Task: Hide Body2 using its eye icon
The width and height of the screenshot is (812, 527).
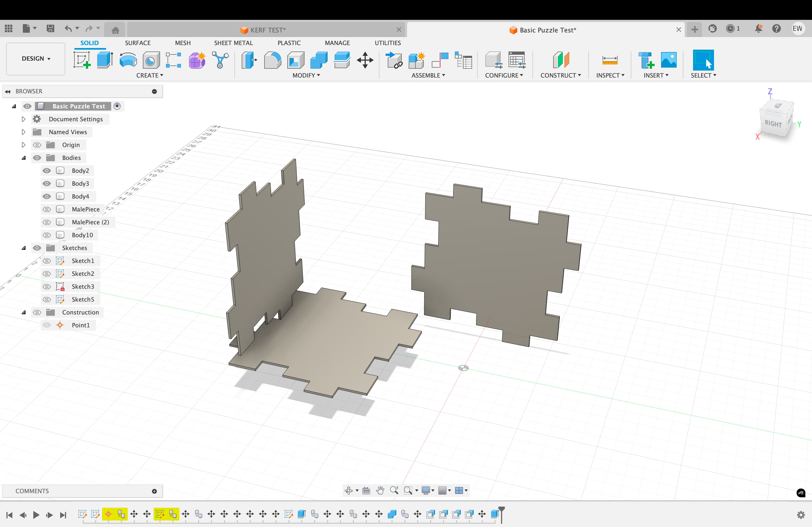Action: (x=47, y=170)
